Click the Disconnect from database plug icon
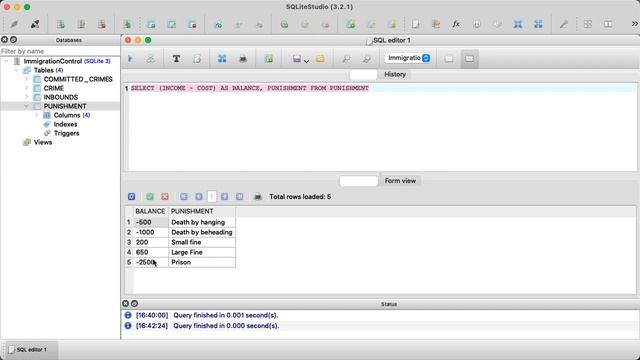 35,24
